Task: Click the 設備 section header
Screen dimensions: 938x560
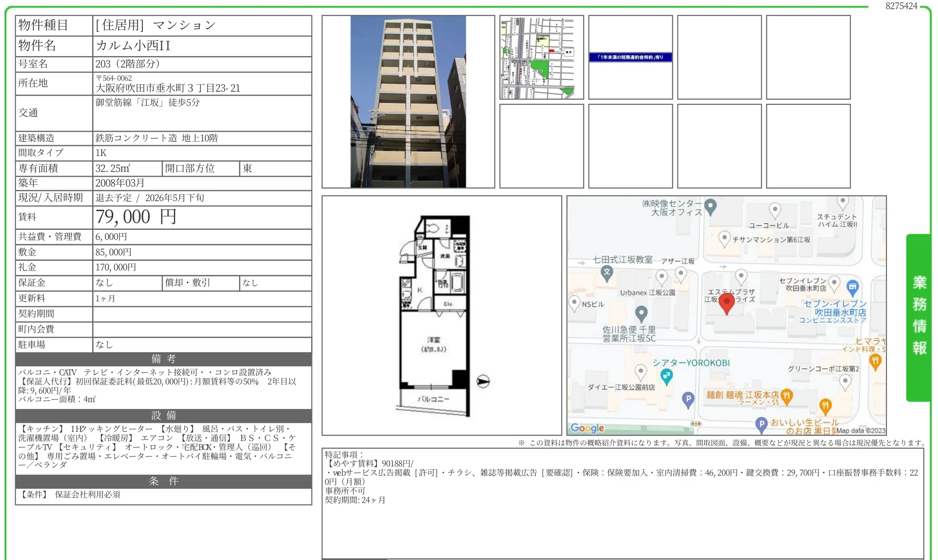Action: tap(163, 415)
